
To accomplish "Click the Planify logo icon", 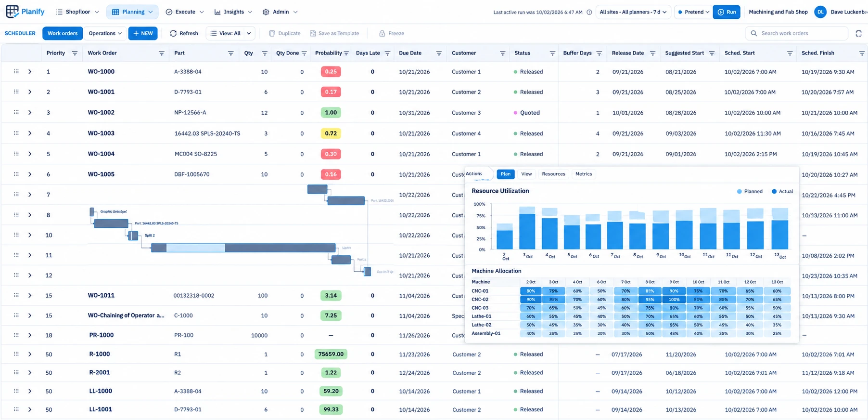I will (12, 12).
